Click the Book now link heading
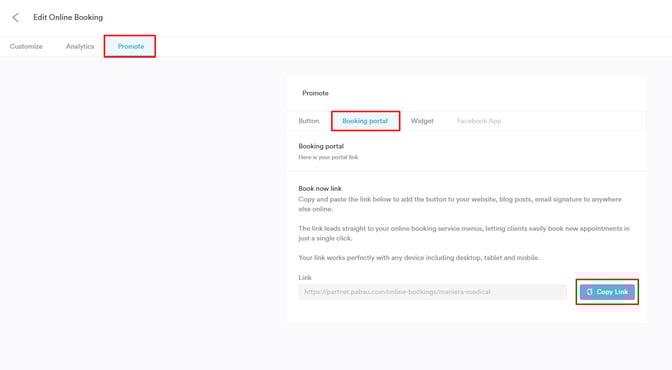Viewport: 672px width, 370px height. coord(320,189)
